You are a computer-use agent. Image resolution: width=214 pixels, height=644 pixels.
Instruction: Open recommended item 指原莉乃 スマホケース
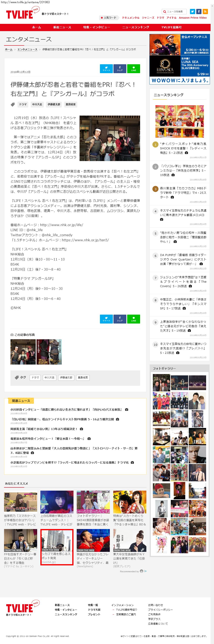[x=20, y=508]
